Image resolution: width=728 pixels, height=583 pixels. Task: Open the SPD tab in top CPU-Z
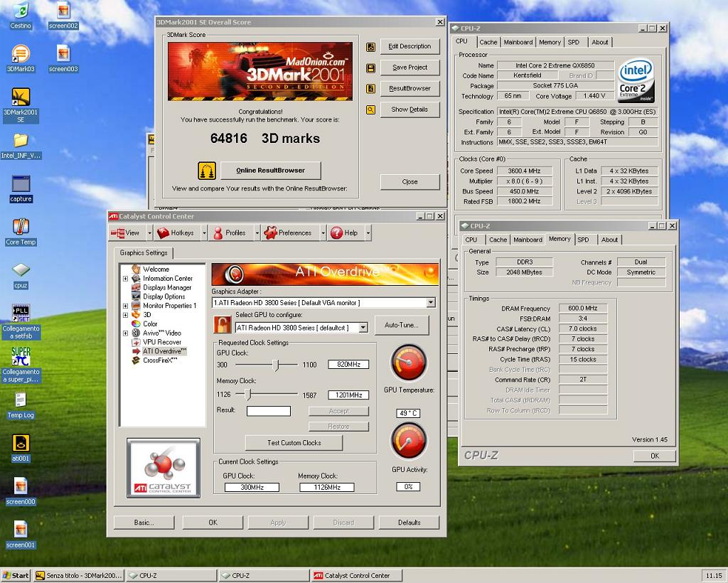(574, 42)
